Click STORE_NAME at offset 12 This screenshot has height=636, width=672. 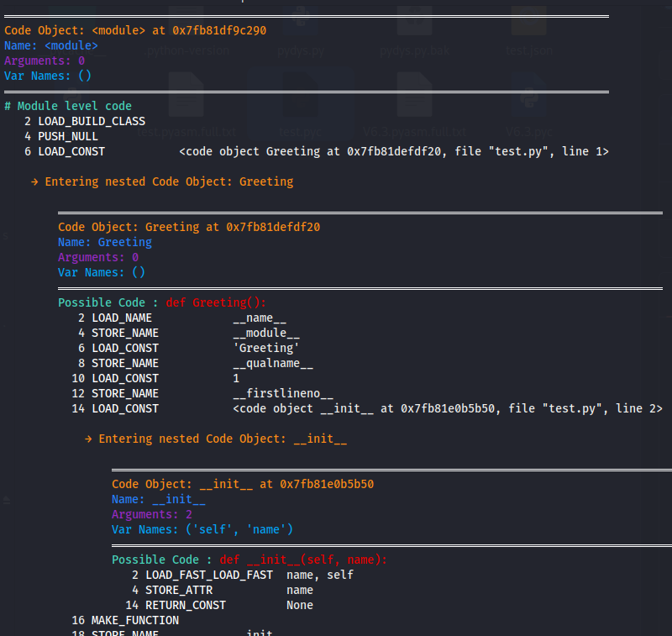(x=124, y=393)
